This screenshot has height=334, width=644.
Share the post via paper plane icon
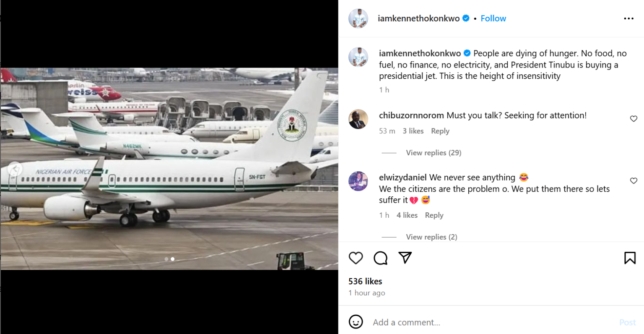click(405, 258)
